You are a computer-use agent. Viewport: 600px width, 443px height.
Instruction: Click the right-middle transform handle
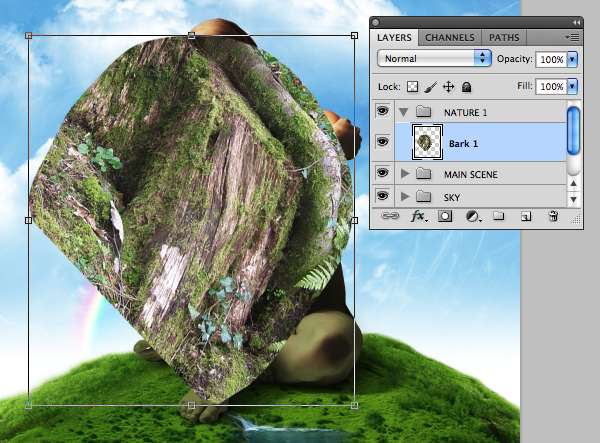(x=354, y=220)
